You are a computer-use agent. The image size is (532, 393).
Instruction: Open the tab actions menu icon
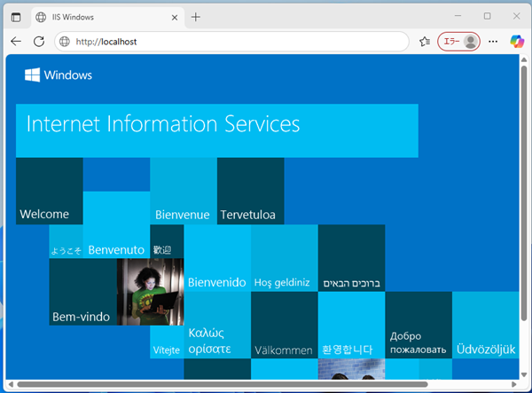pos(16,17)
